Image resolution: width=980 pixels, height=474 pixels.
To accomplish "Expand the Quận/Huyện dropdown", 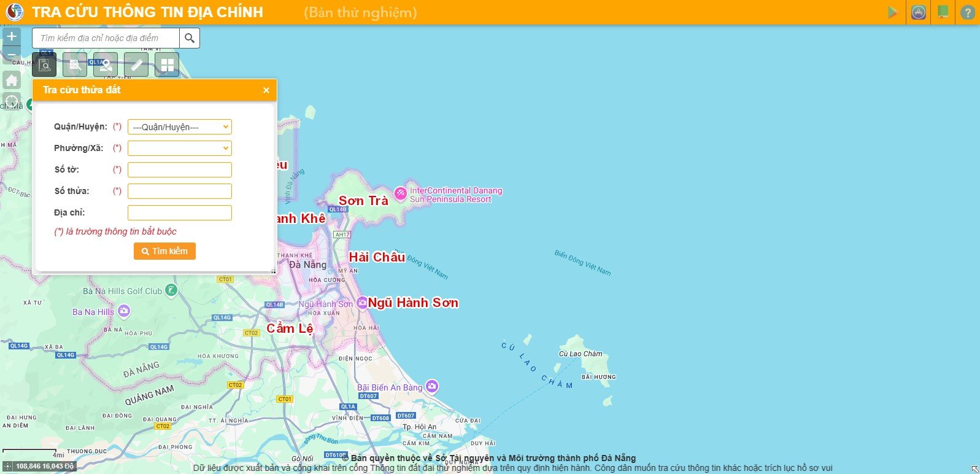I will pyautogui.click(x=180, y=127).
